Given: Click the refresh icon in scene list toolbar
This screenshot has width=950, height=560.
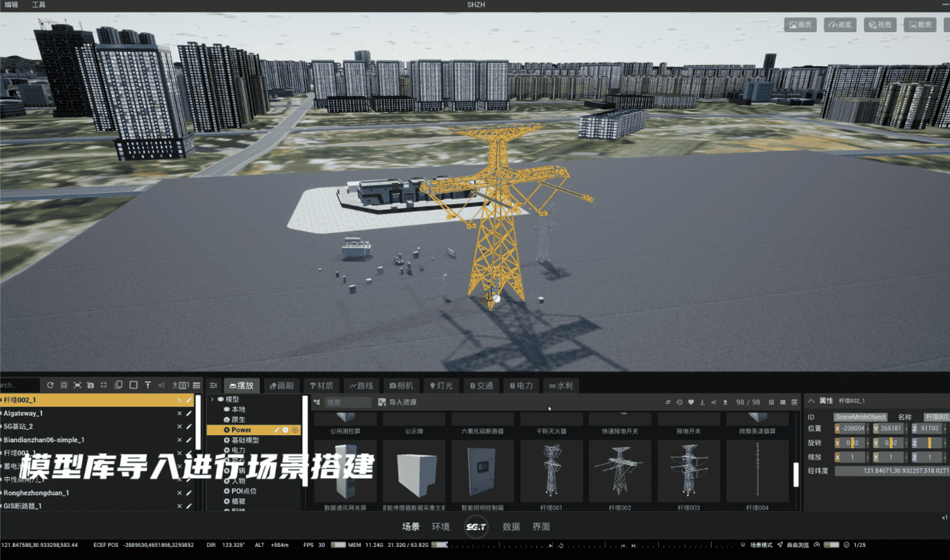Looking at the screenshot, I should click(x=51, y=385).
